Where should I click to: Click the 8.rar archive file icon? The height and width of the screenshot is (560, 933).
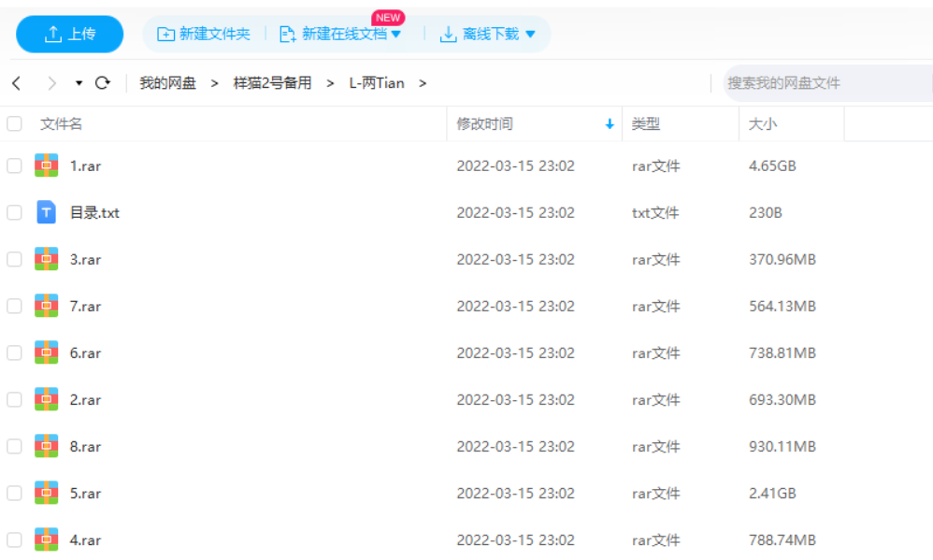[47, 446]
